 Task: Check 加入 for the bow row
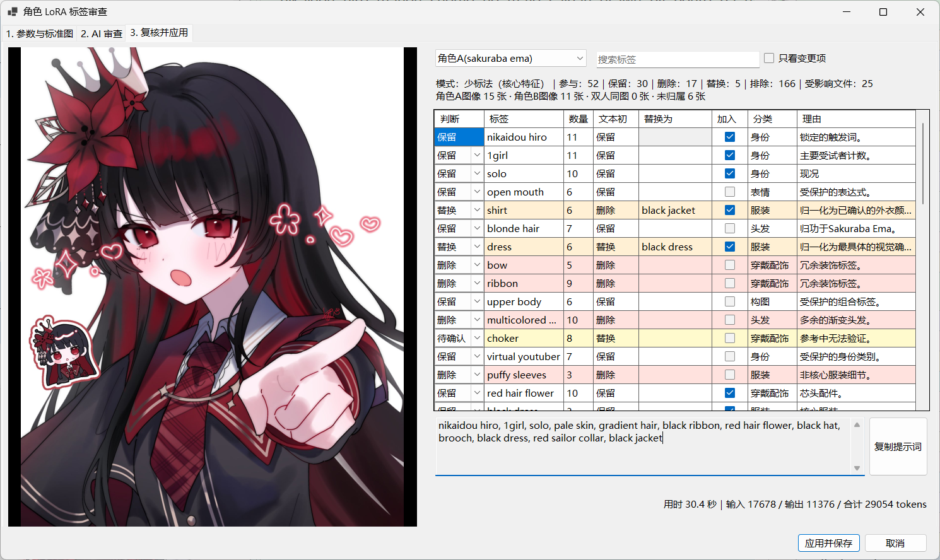730,265
